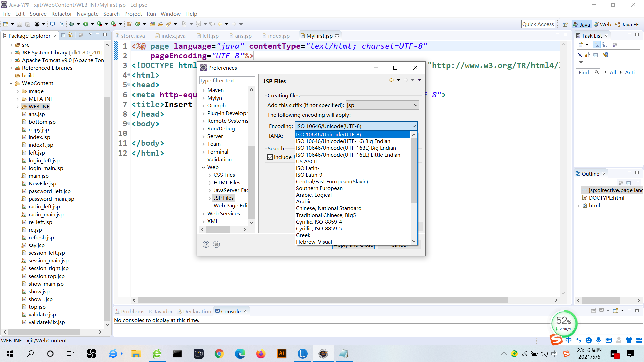Switch to the Web perspective

point(602,24)
